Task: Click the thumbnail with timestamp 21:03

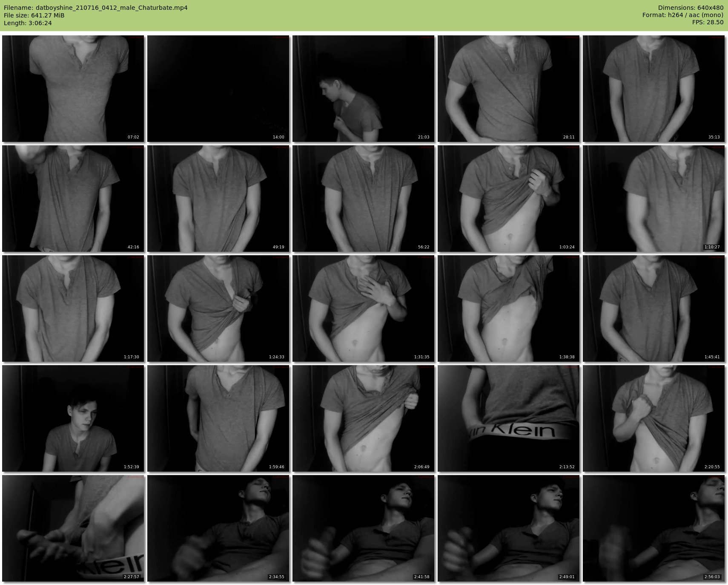Action: (364, 89)
